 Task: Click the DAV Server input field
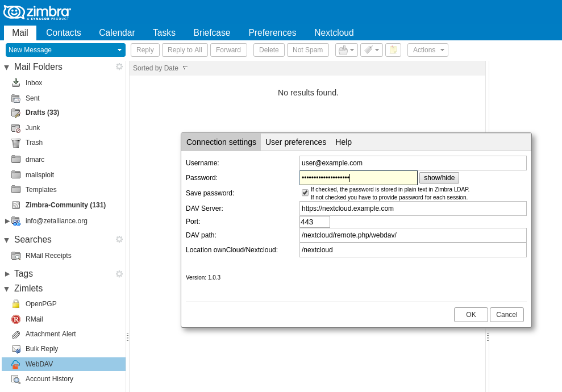413,208
